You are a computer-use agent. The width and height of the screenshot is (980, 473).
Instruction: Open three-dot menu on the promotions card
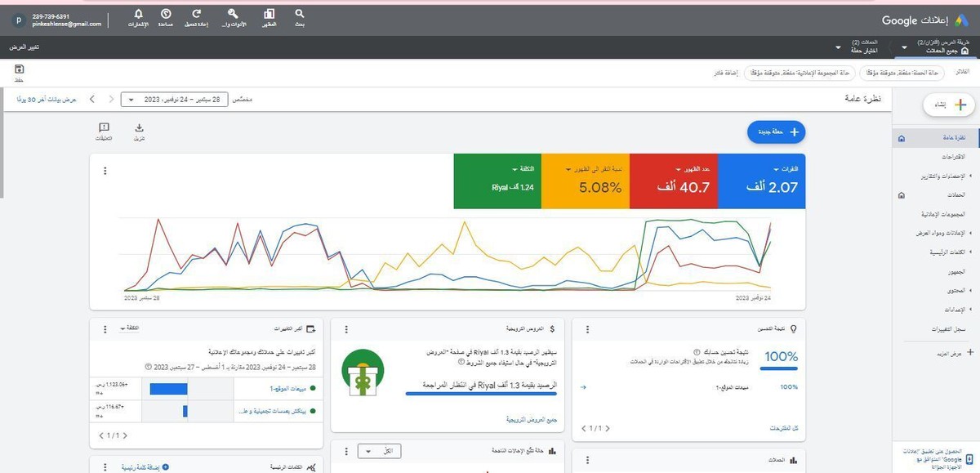[x=345, y=328]
